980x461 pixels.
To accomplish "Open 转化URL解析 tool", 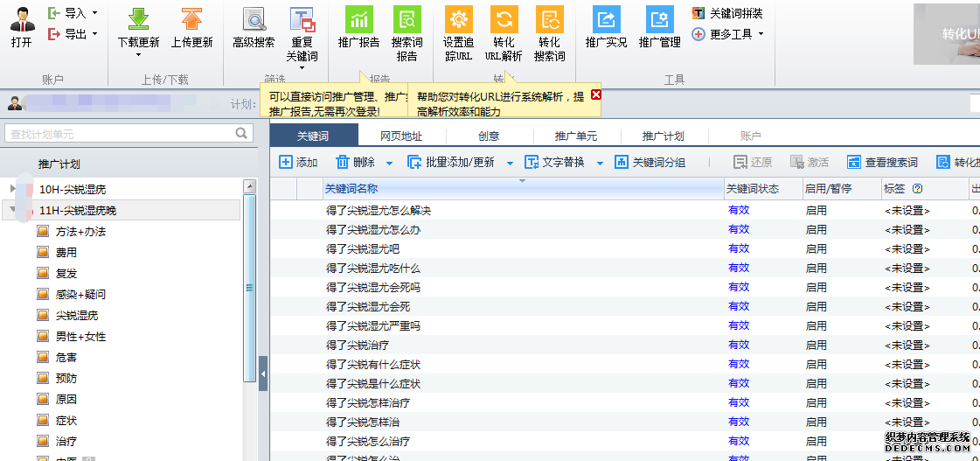I will click(x=504, y=20).
